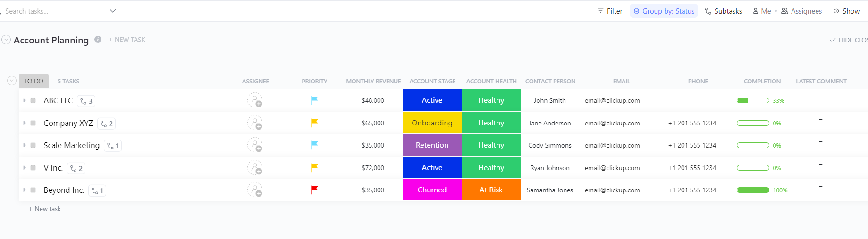Expand the V Inc. task row
Image resolution: width=868 pixels, height=239 pixels.
pyautogui.click(x=25, y=168)
